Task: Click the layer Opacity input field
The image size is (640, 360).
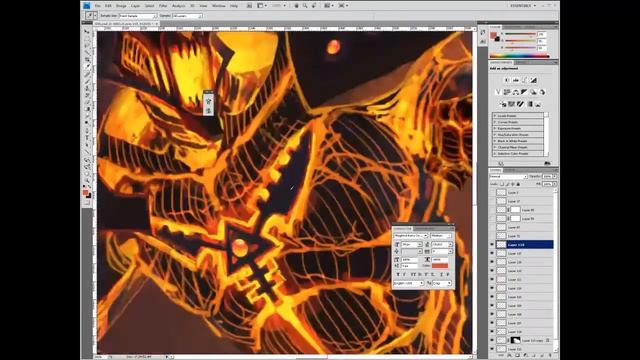Action: [547, 176]
